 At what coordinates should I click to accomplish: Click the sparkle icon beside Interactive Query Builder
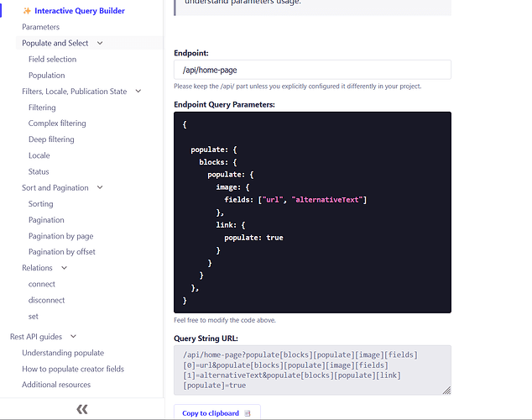(x=27, y=11)
